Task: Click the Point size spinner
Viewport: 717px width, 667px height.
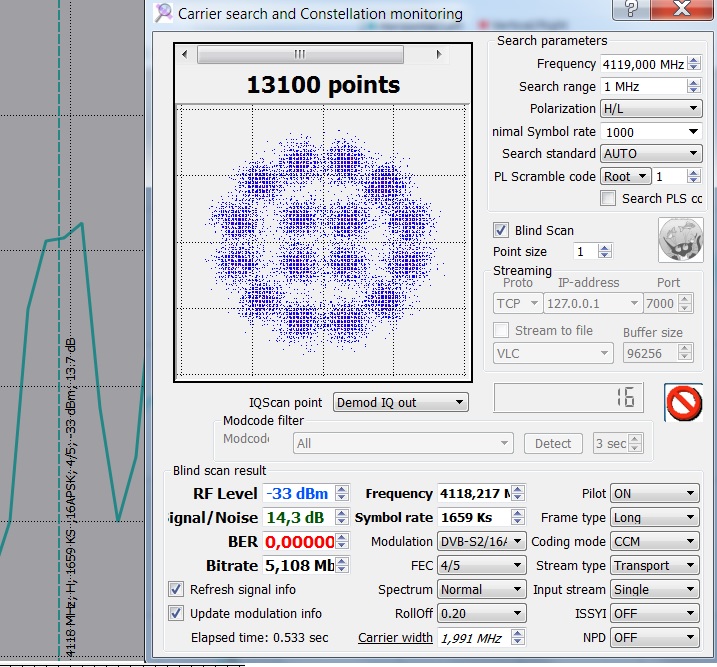Action: [x=605, y=251]
